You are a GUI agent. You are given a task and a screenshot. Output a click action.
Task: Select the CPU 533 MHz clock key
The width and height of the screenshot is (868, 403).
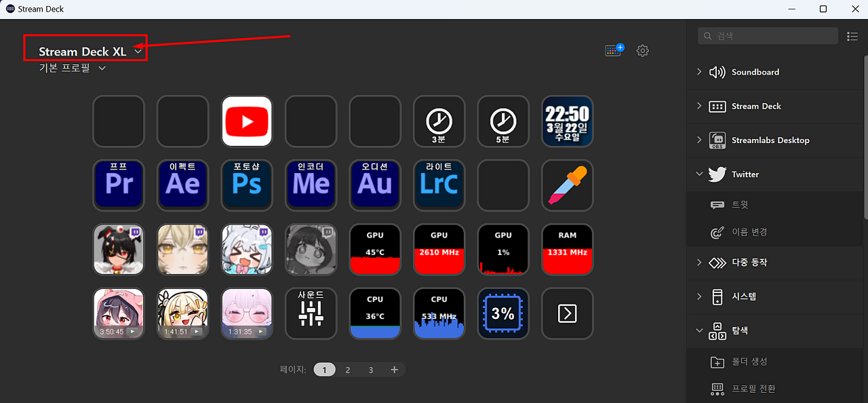click(x=439, y=313)
